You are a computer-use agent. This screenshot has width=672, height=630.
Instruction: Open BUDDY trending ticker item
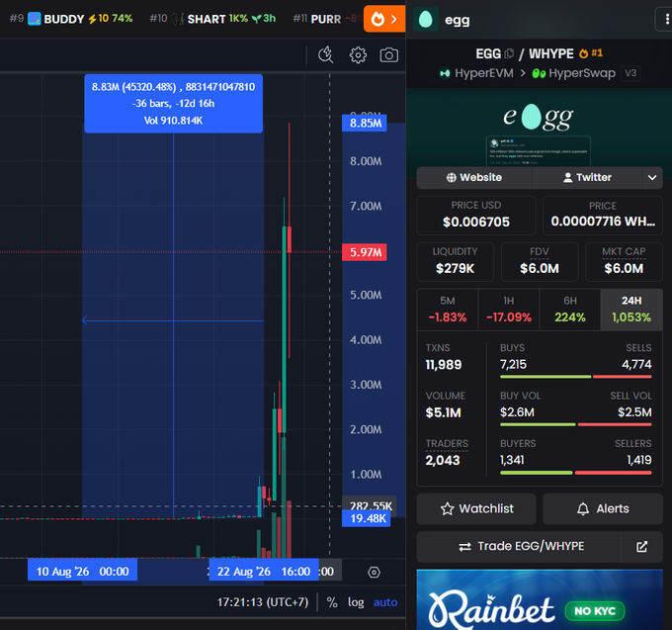(x=71, y=19)
